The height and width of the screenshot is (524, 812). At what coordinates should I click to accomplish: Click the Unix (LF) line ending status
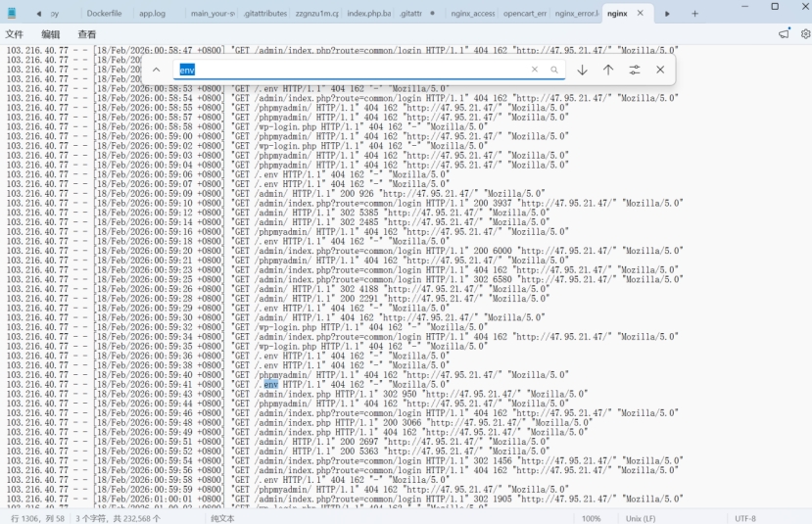(x=640, y=518)
